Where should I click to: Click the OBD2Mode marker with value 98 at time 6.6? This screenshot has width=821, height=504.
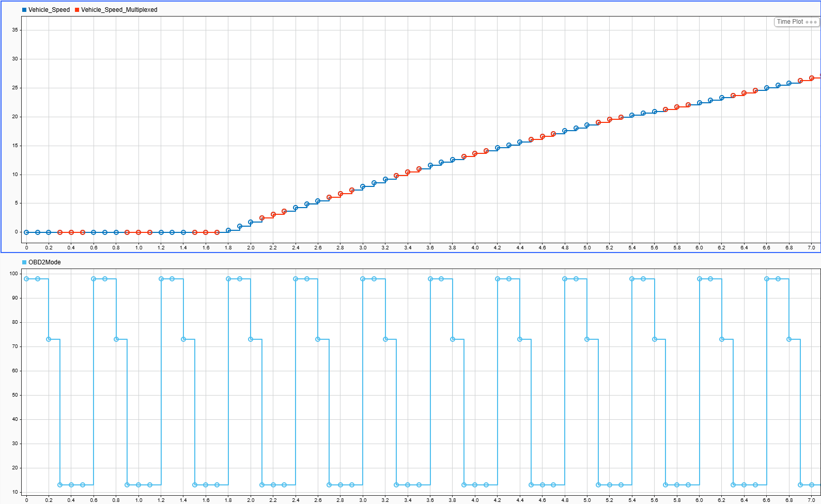(767, 279)
